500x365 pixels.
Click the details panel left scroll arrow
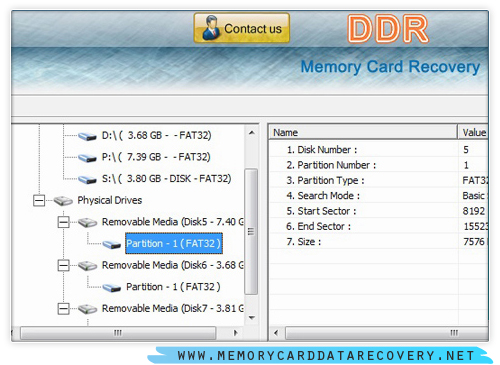pos(276,333)
